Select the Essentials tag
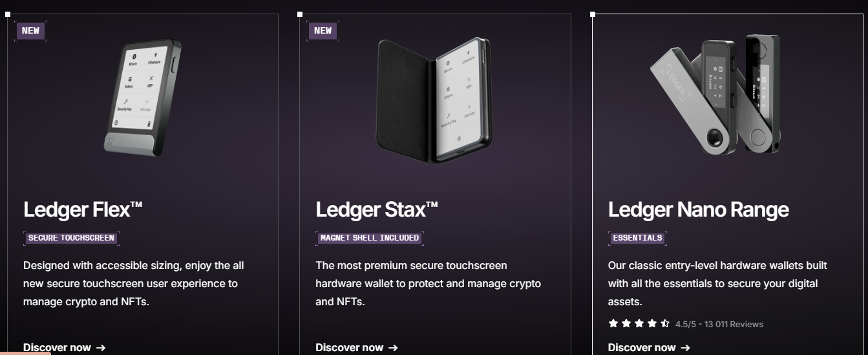This screenshot has height=355, width=868. 637,238
